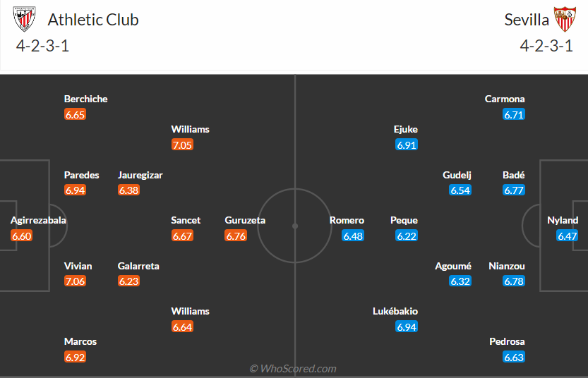Click Williams' 6.64 rating badge
Image resolution: width=588 pixels, height=378 pixels.
tap(182, 327)
